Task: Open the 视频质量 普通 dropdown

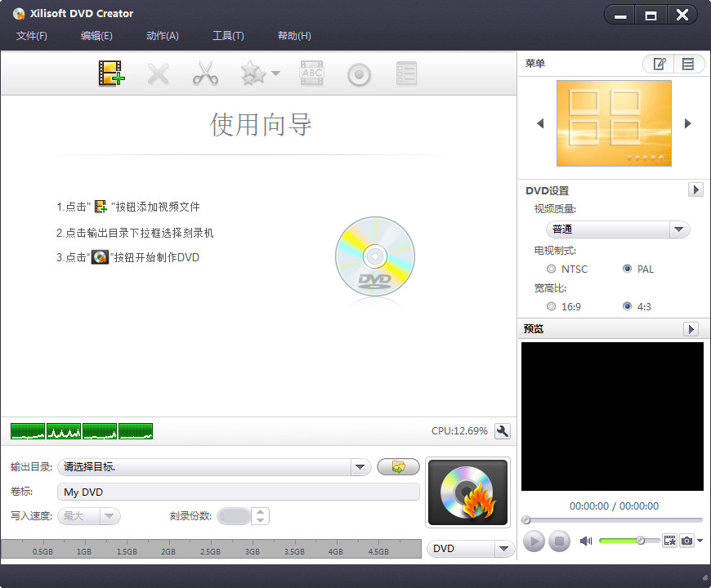Action: click(618, 229)
